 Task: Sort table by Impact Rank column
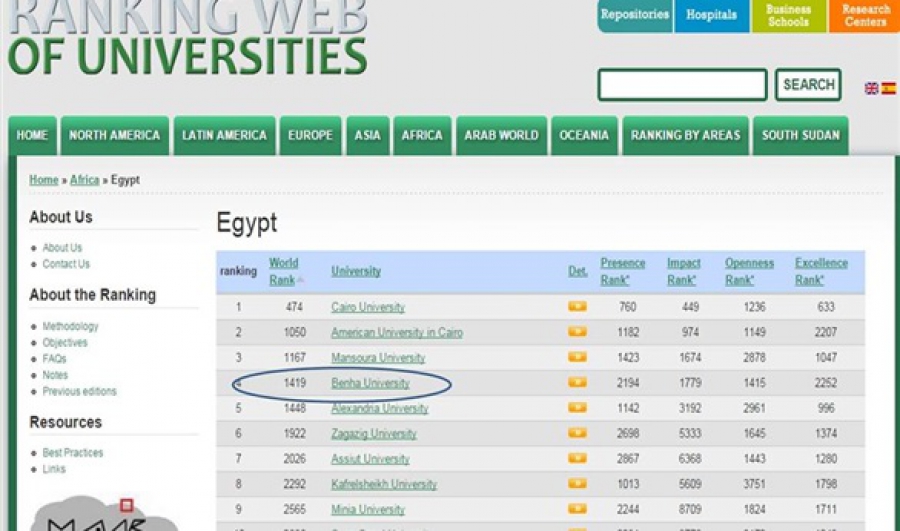click(x=684, y=272)
